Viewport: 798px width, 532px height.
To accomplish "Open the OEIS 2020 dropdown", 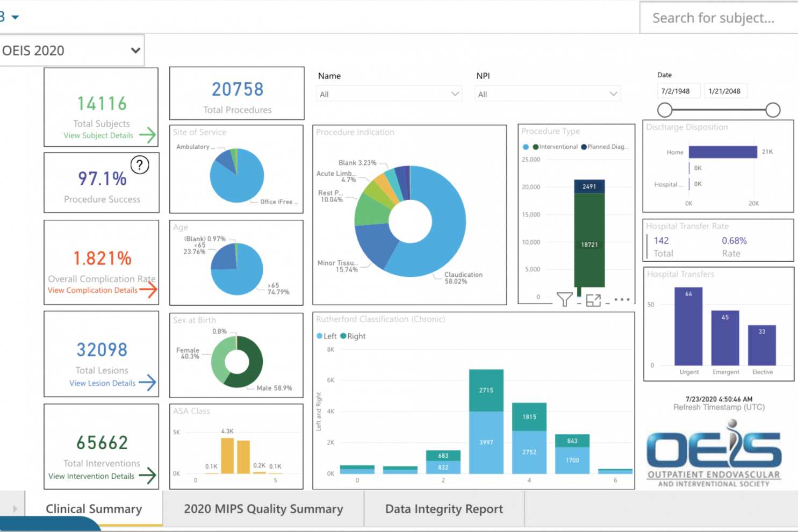I will tap(71, 51).
